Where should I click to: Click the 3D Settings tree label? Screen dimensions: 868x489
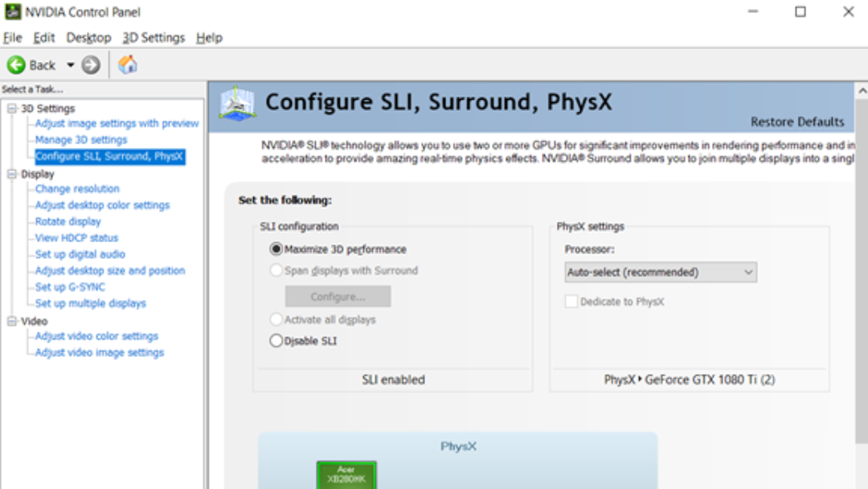coord(47,109)
